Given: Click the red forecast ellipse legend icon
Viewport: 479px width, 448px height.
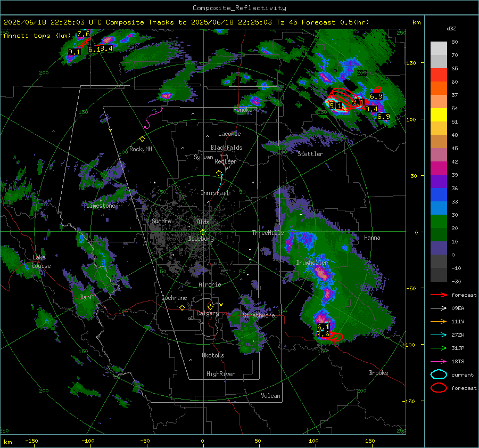Looking at the screenshot, I should [439, 388].
